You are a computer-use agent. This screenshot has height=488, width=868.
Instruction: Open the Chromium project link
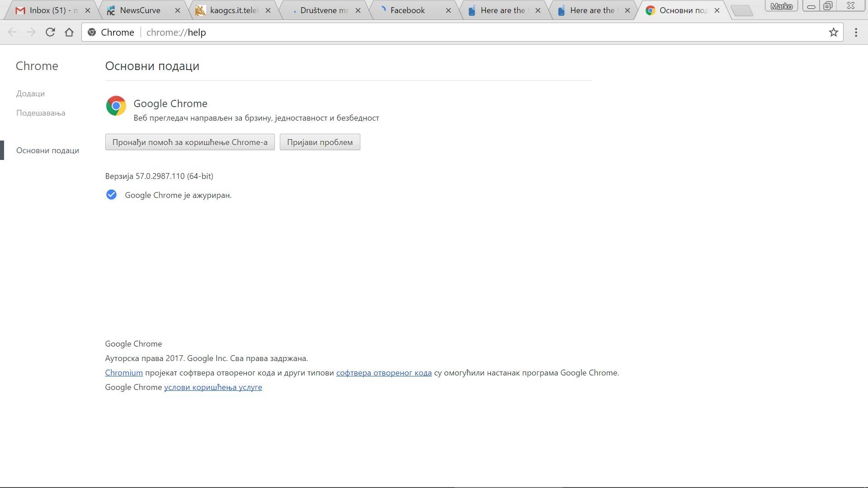[x=124, y=373]
